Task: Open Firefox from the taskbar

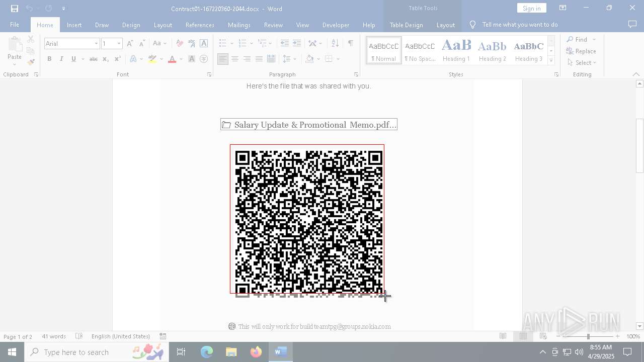Action: [x=256, y=352]
